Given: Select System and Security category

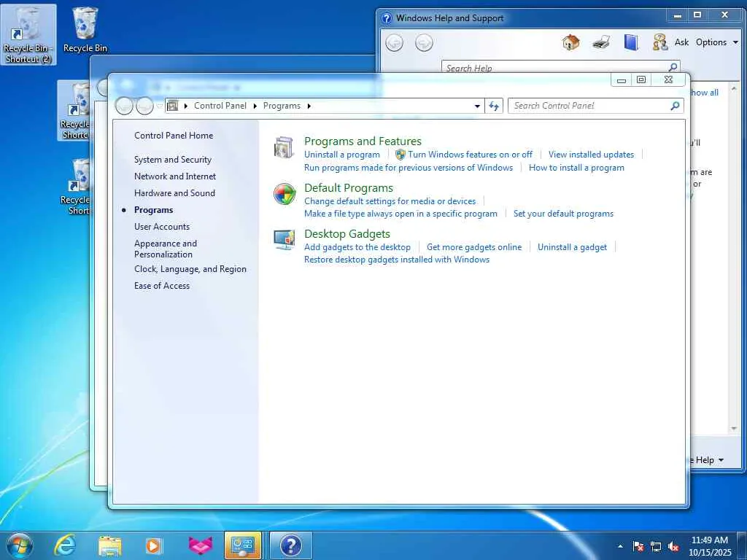Looking at the screenshot, I should tap(172, 160).
